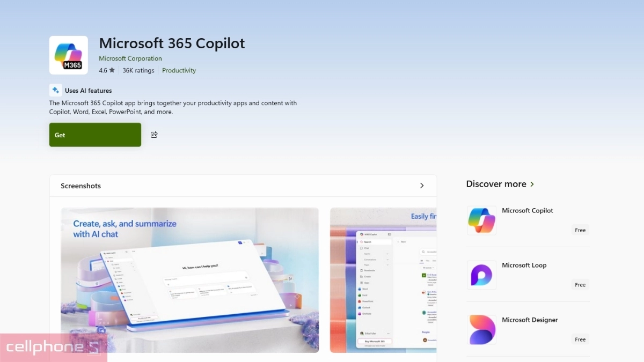Image resolution: width=644 pixels, height=362 pixels.
Task: Open the Productivity category link
Action: [x=179, y=70]
